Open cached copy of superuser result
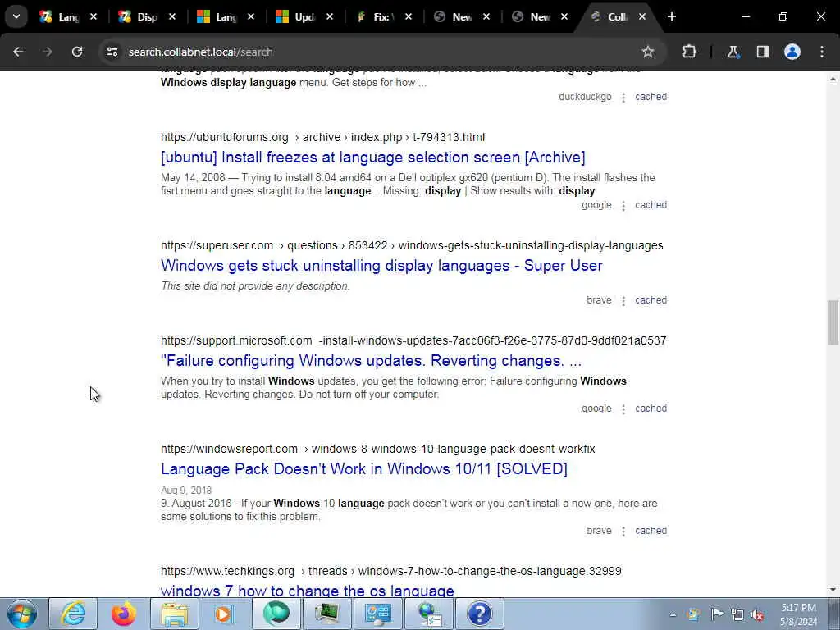This screenshot has width=840, height=630. tap(651, 300)
